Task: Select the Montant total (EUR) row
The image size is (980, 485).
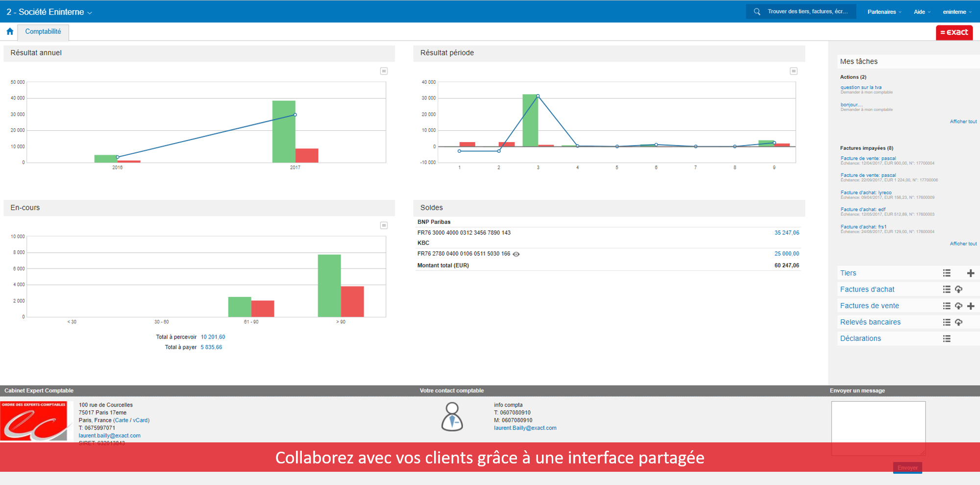Action: pos(608,266)
